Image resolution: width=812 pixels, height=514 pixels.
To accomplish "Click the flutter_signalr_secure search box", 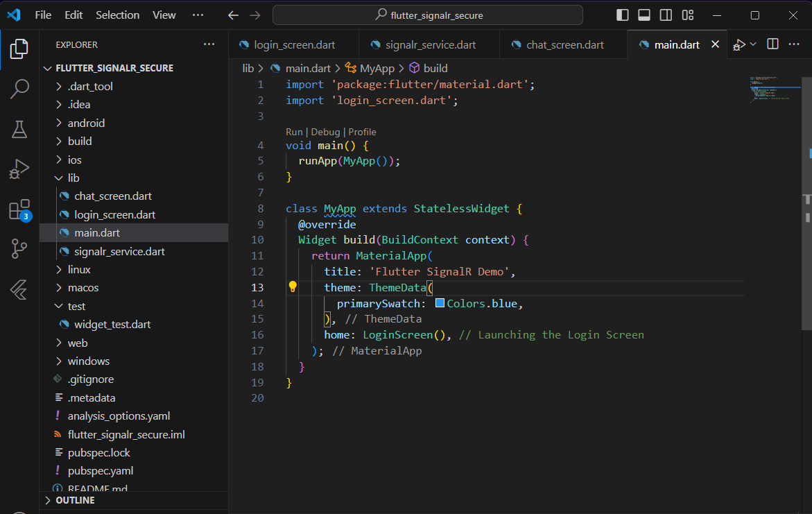I will point(428,15).
